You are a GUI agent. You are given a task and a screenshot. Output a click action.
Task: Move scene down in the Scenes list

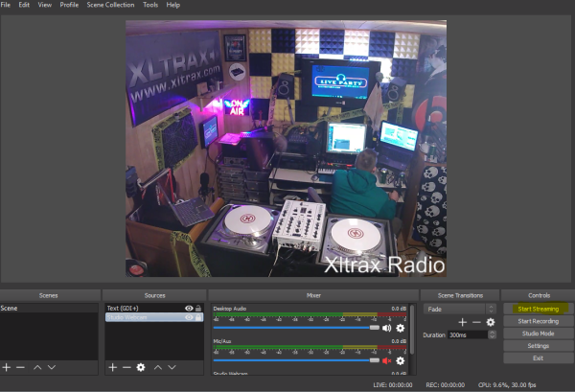52,367
